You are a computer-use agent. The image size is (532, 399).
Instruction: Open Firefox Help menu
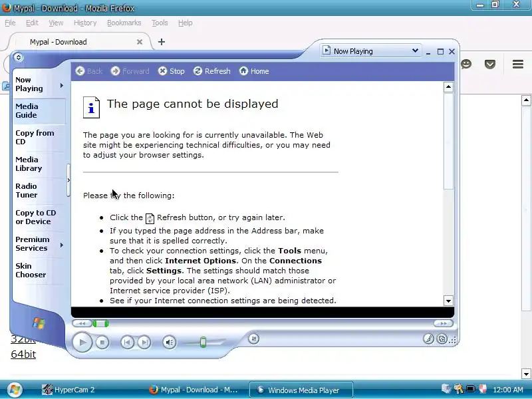click(186, 23)
